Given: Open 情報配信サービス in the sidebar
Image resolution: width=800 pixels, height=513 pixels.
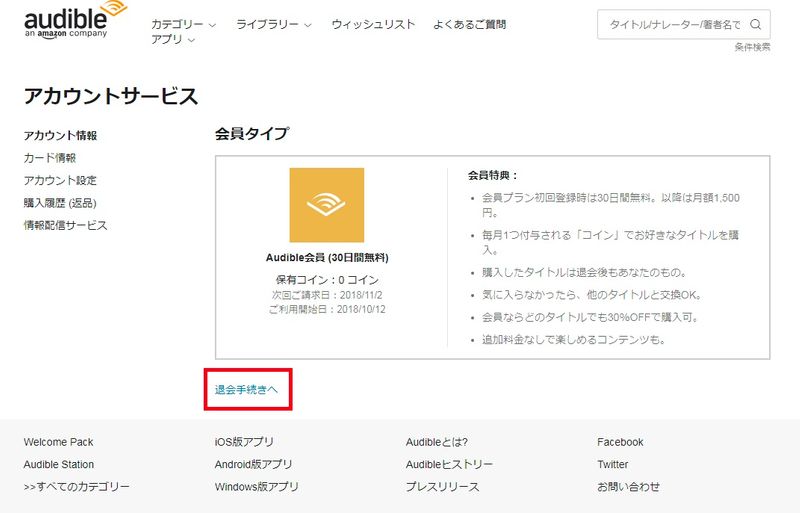Looking at the screenshot, I should [65, 225].
